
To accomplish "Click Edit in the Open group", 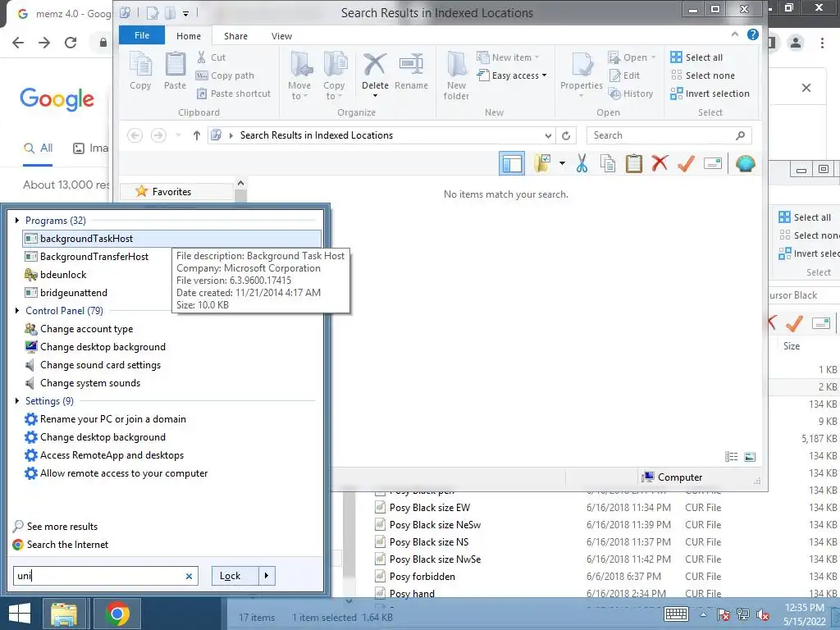I will coord(624,75).
